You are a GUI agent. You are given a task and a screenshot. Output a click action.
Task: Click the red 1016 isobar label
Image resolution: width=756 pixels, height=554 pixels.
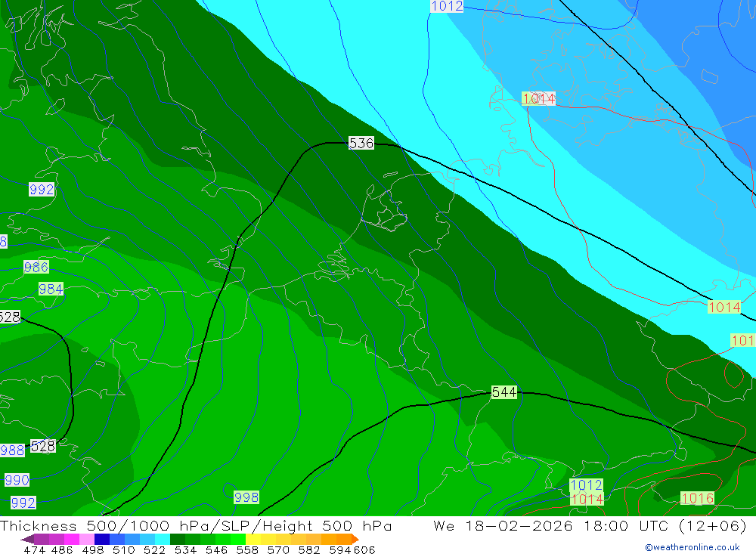tap(697, 498)
